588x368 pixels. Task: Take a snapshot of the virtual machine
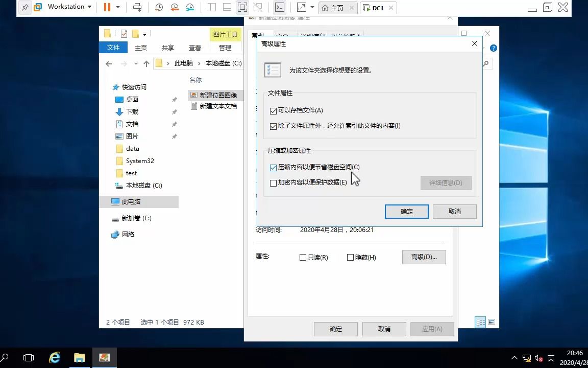coord(159,7)
